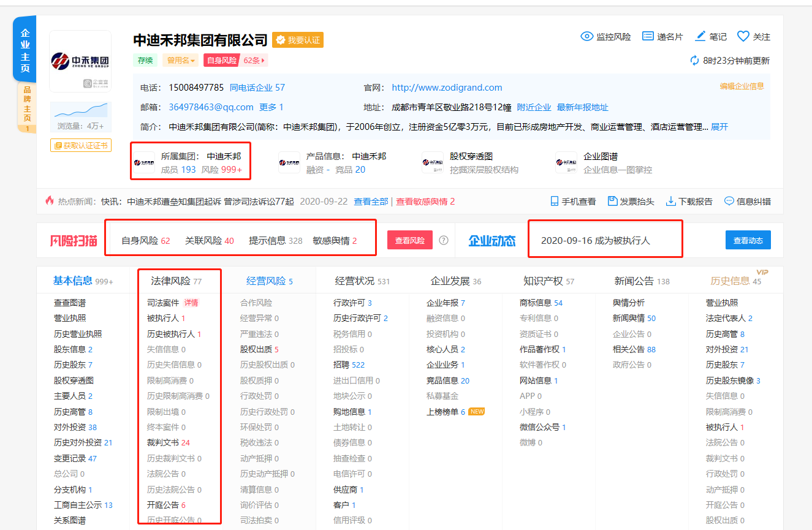Open 更多 1 emails list
Viewport: 812px width, 530px height.
(x=271, y=107)
